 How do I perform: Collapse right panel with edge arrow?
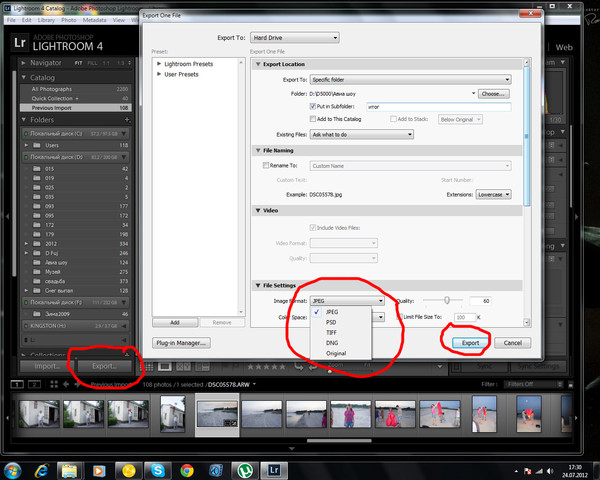(x=577, y=217)
